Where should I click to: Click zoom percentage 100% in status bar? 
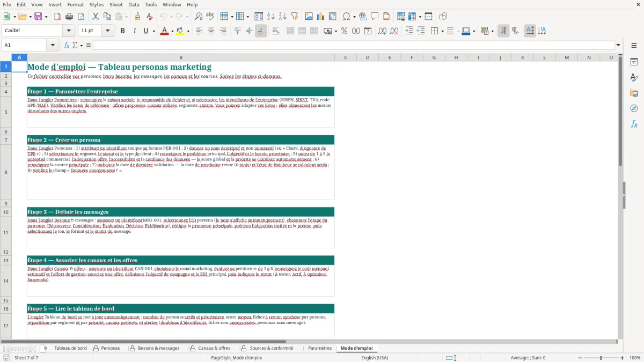pos(635,358)
